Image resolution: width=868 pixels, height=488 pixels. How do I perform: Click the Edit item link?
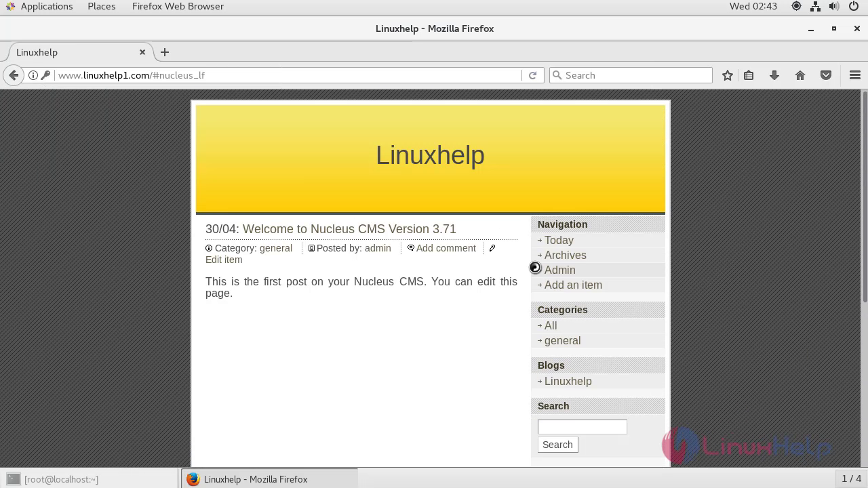(224, 260)
